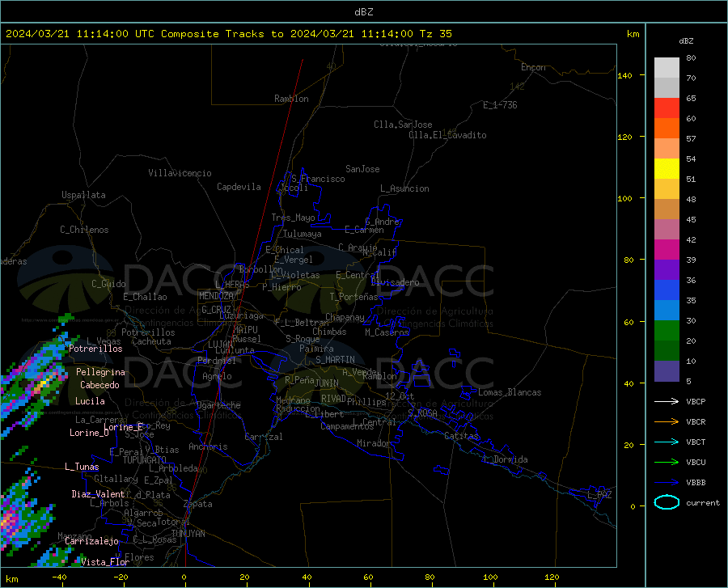Click the orange VBCR arrow legend icon

pos(667,422)
